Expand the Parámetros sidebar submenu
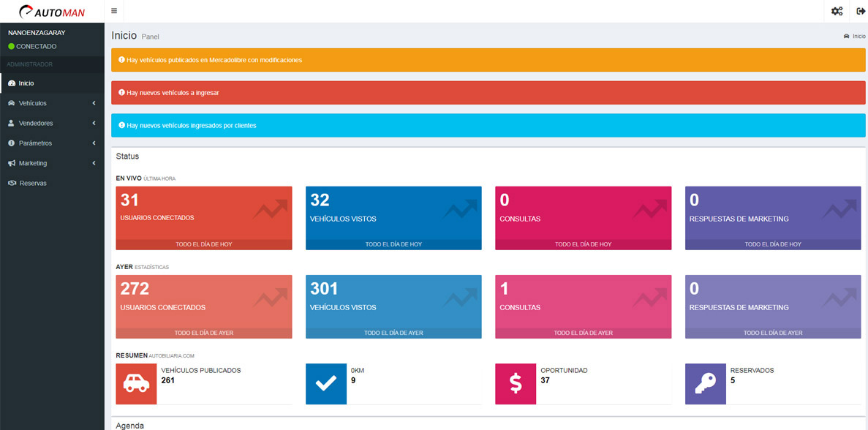868x430 pixels. coord(51,143)
